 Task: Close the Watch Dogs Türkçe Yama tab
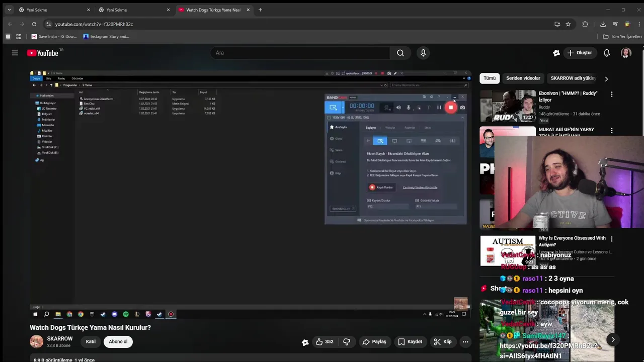click(x=248, y=10)
